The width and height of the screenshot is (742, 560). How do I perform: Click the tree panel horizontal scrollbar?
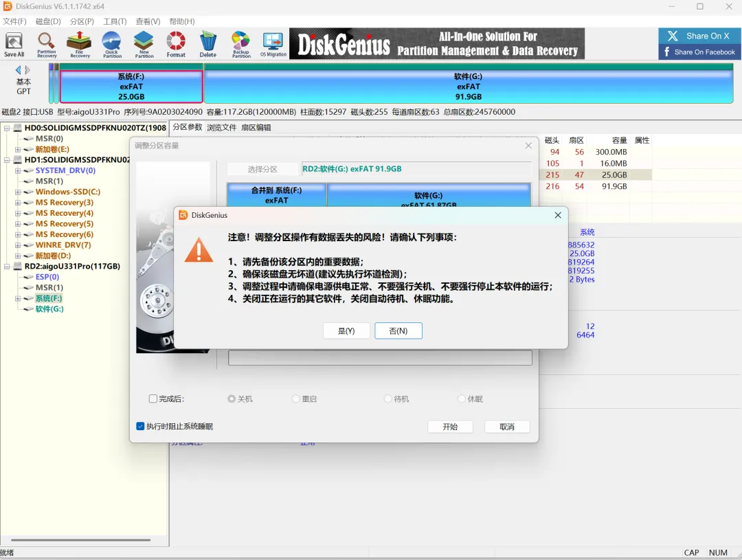click(80, 539)
